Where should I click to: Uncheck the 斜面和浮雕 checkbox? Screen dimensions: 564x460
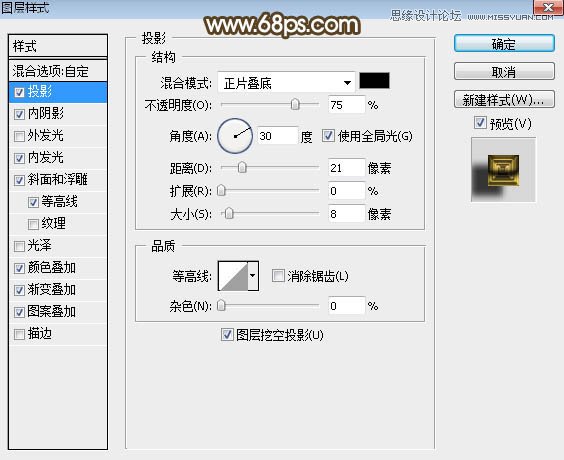19,180
